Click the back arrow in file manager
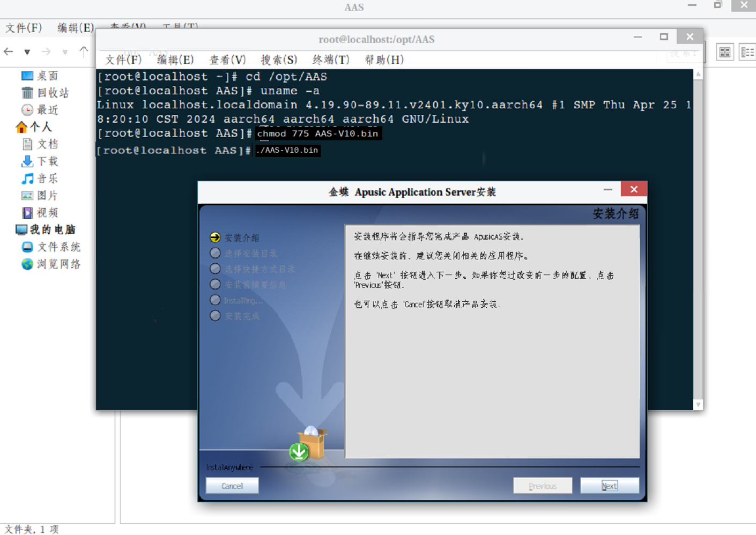Screen dimensions: 756x535 tap(9, 52)
